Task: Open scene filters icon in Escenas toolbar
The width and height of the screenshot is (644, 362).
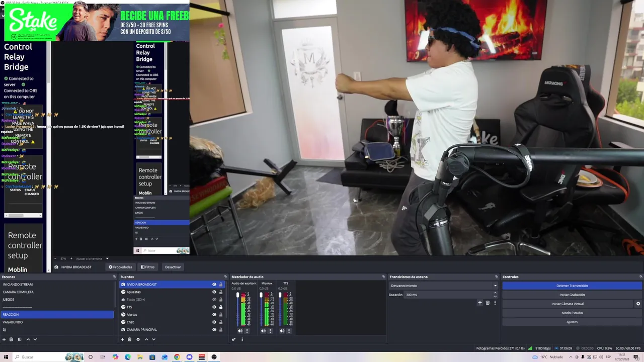Action: (x=20, y=339)
